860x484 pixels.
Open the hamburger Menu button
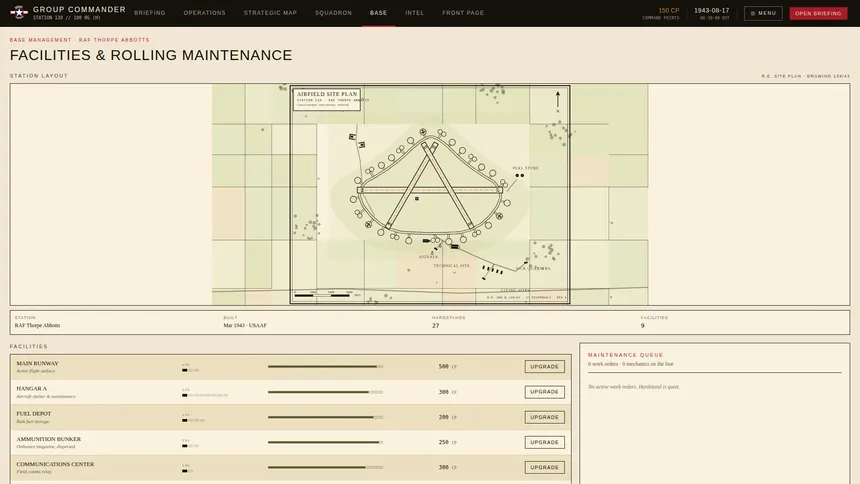(763, 13)
